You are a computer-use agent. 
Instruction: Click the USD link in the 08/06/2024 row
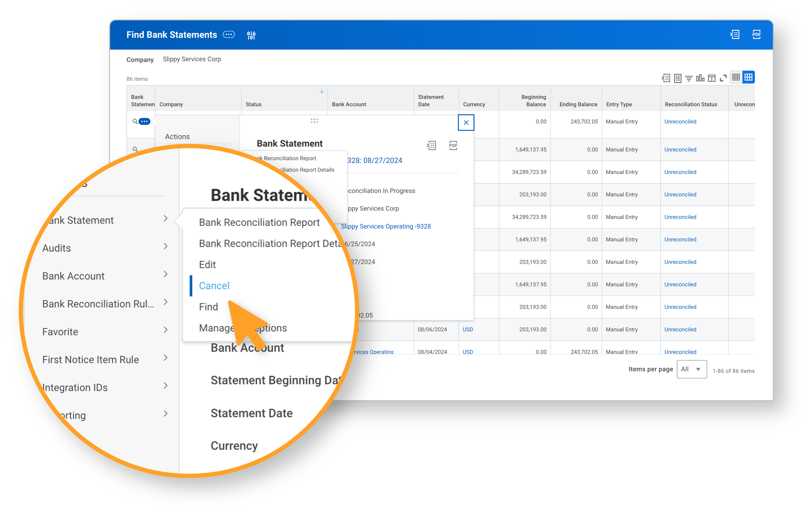pyautogui.click(x=468, y=329)
